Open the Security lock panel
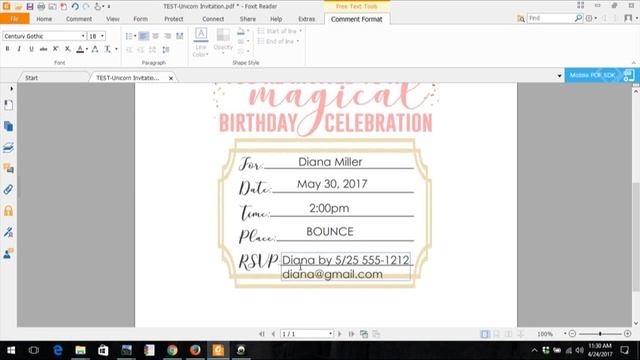The width and height of the screenshot is (640, 360). (x=8, y=211)
